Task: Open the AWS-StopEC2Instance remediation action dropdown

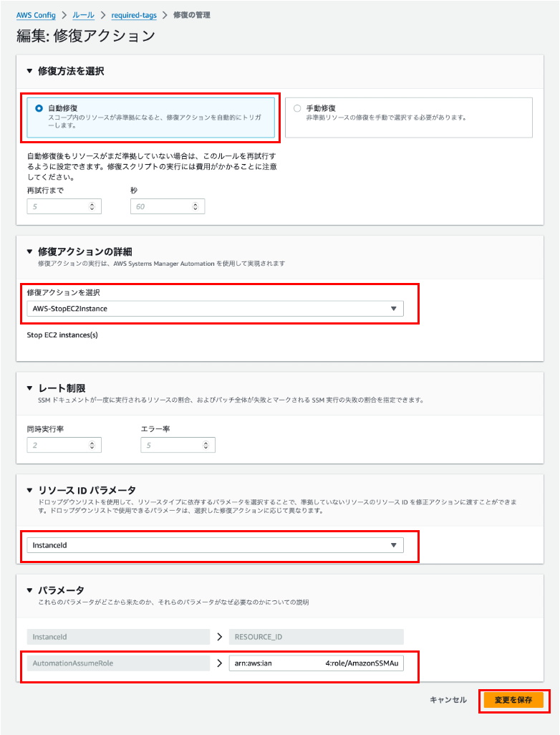Action: 215,309
